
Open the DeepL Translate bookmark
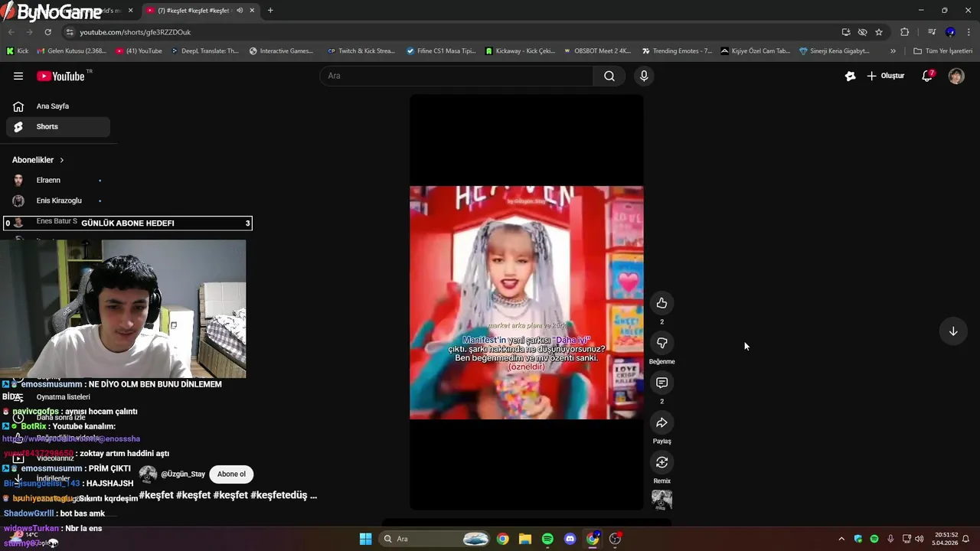(204, 51)
